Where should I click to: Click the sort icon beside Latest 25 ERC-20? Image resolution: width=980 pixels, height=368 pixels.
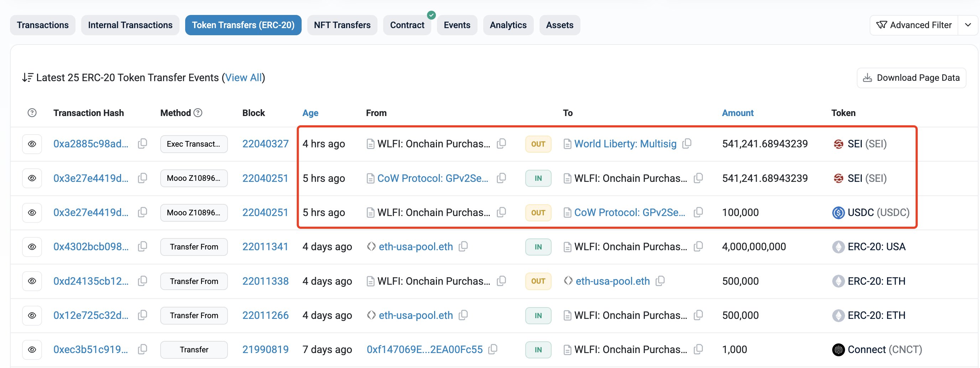pyautogui.click(x=27, y=78)
